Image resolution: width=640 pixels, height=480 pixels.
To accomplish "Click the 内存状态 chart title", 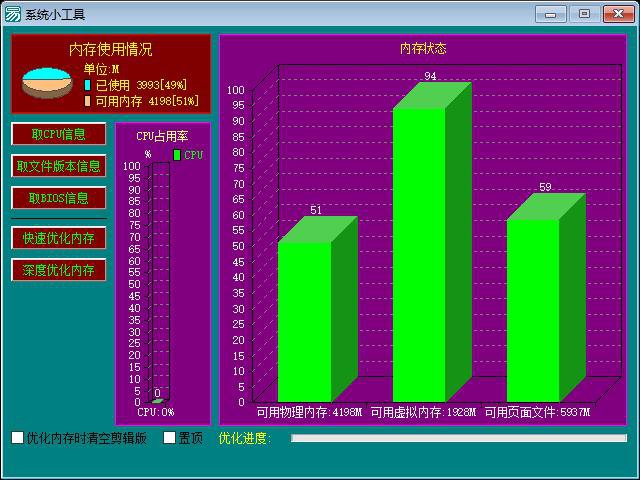I will 423,48.
